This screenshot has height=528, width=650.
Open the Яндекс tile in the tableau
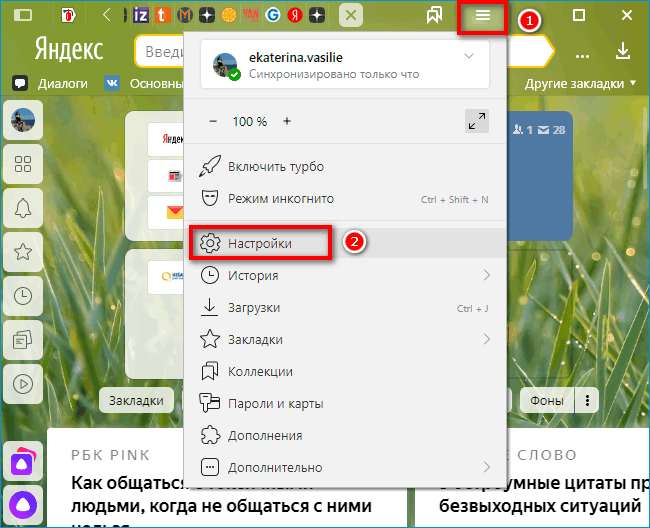tap(167, 139)
